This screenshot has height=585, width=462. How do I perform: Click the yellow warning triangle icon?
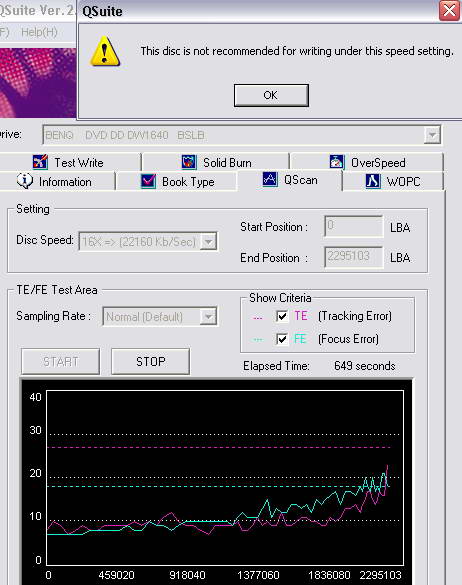coord(105,51)
